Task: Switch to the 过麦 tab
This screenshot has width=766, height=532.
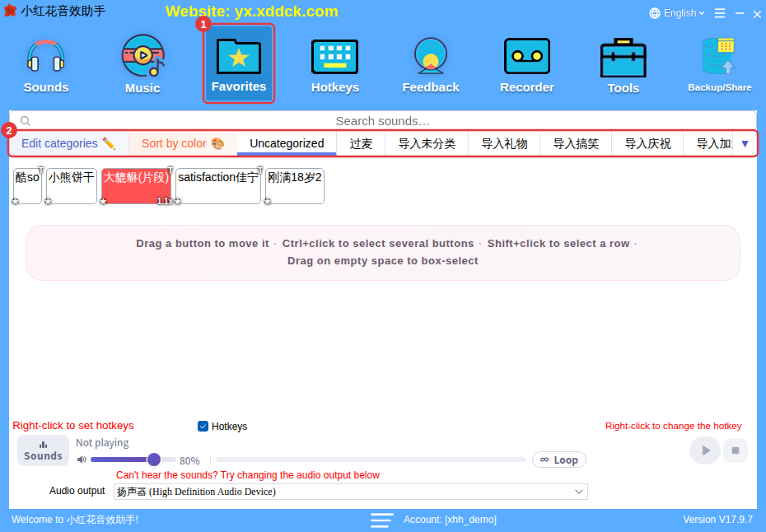Action: pos(361,143)
